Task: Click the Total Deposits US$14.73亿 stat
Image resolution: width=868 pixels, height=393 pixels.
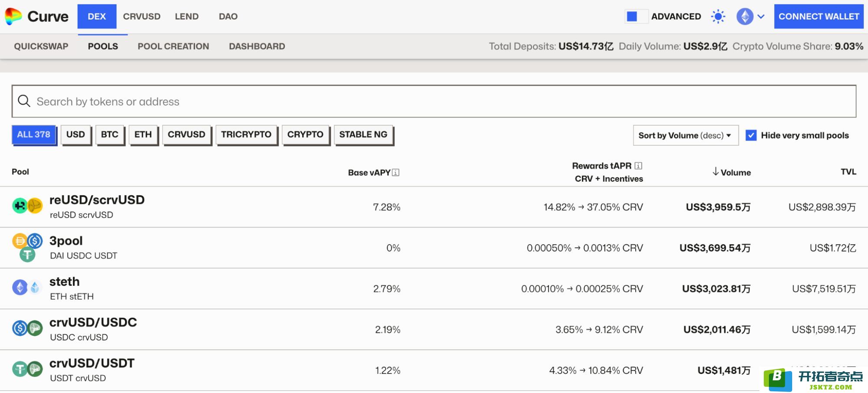Action: click(x=551, y=46)
